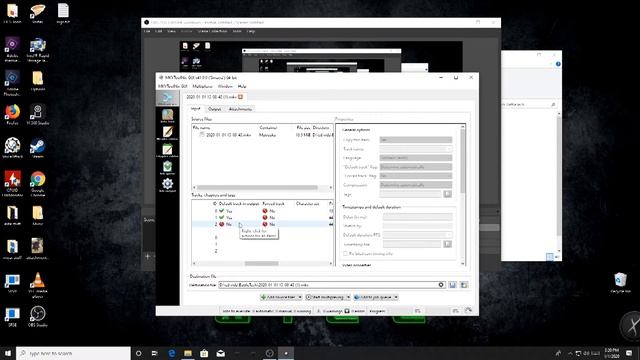Open recently used destination directories icon
This screenshot has height=360, width=640.
coord(464,285)
